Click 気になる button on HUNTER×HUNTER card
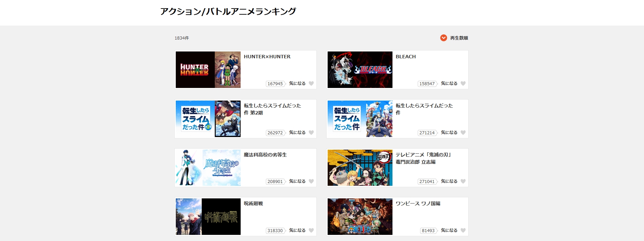The width and height of the screenshot is (644, 241). 297,84
